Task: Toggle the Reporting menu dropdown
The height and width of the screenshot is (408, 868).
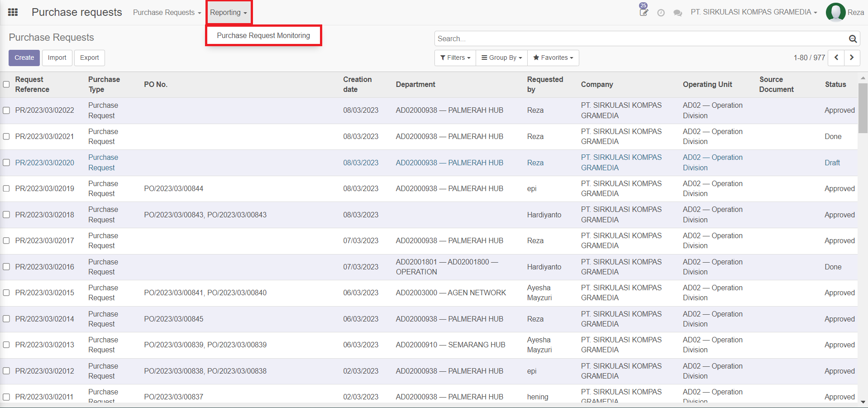Action: pyautogui.click(x=229, y=13)
